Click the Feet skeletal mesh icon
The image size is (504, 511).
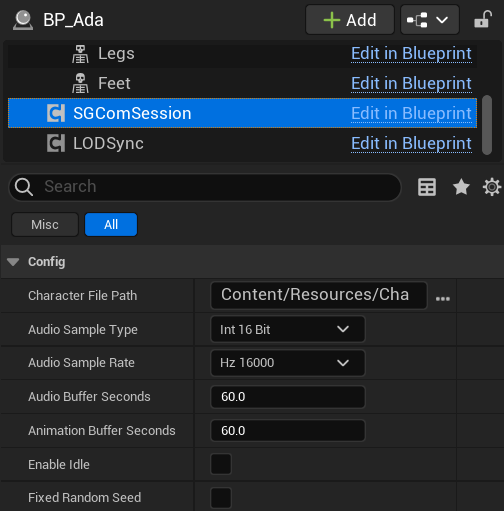(x=80, y=84)
